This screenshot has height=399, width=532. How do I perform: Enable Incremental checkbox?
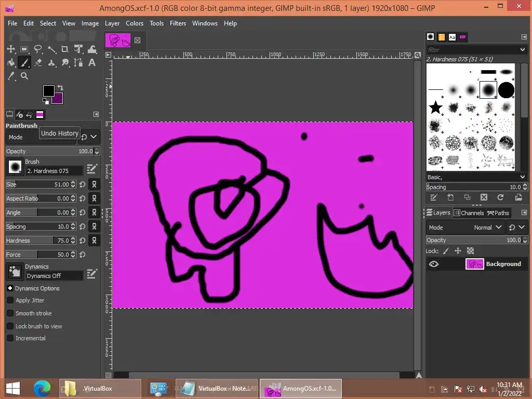[x=10, y=338]
